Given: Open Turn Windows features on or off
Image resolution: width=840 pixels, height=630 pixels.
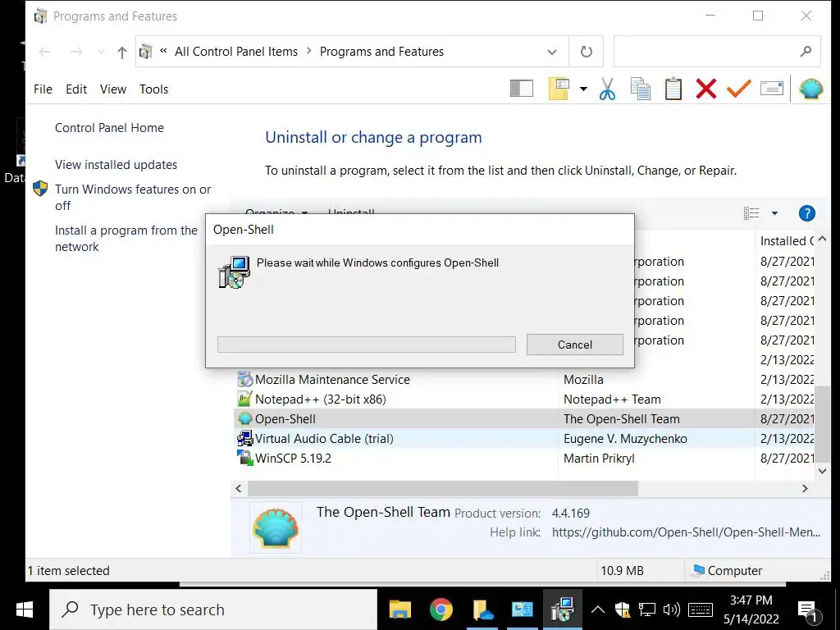Looking at the screenshot, I should [133, 197].
